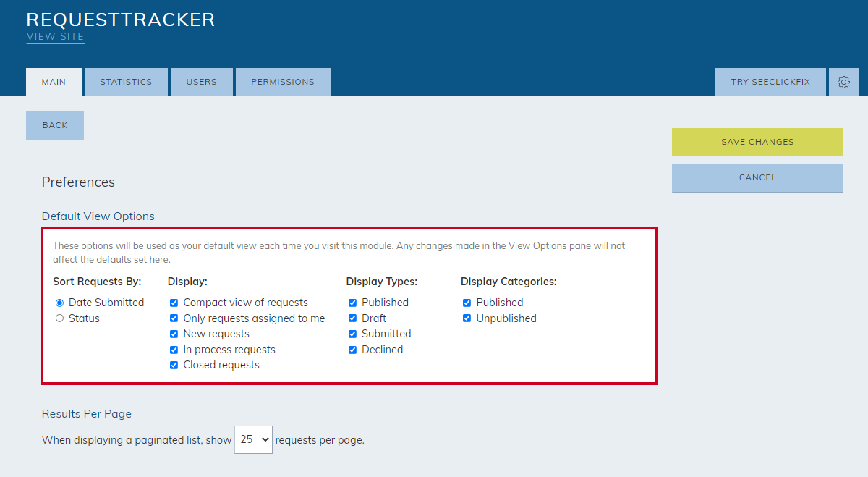868x477 pixels.
Task: Click the Results Per Page heading
Action: (x=87, y=414)
